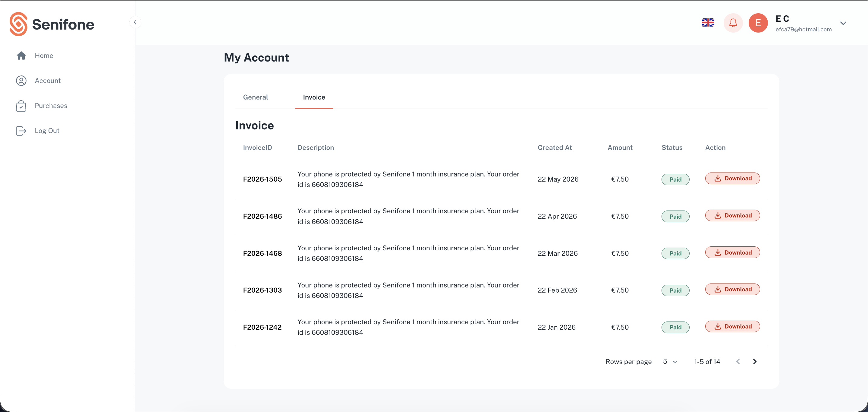Image resolution: width=868 pixels, height=412 pixels.
Task: Click invoice ID F2026-1303
Action: [263, 290]
